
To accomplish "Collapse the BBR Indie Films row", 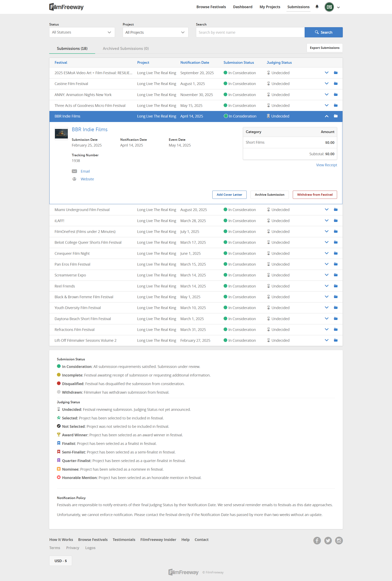I will tap(326, 116).
